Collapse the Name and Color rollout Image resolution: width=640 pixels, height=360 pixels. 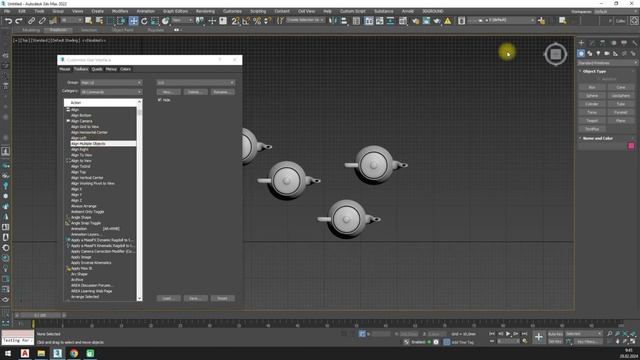598,138
